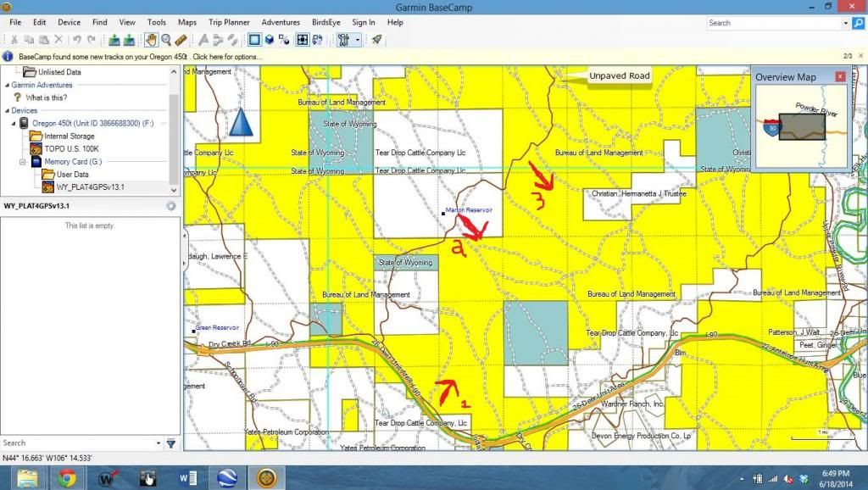Click the top-right Search input field
The image size is (868, 490).
(774, 23)
